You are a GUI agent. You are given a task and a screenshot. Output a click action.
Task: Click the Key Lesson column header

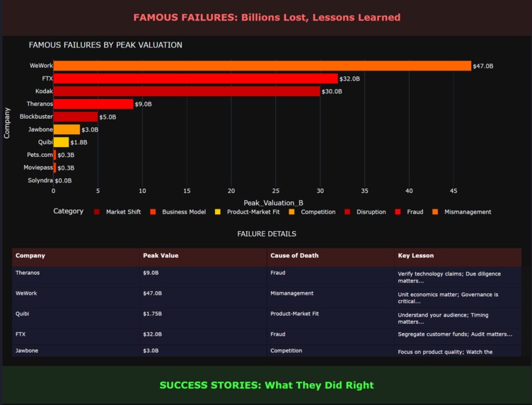pos(458,256)
